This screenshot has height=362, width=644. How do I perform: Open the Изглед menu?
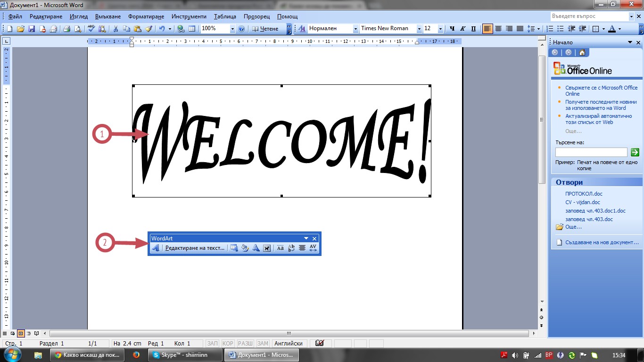[79, 16]
